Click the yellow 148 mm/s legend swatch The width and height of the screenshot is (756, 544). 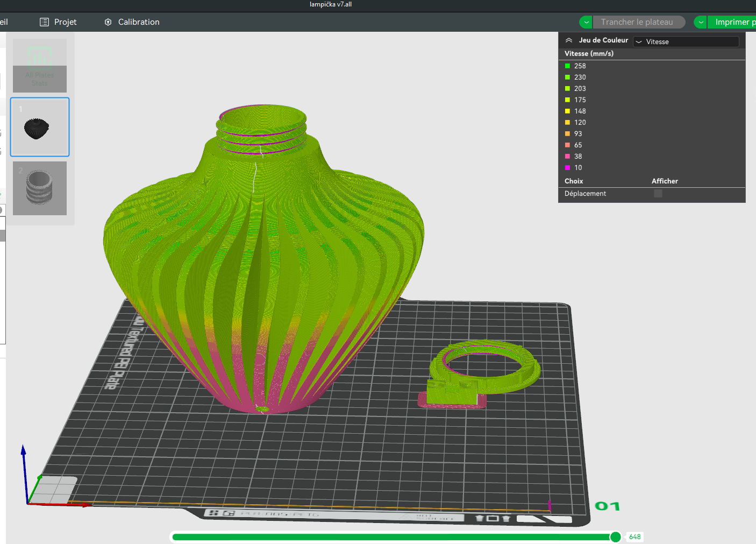pos(567,111)
